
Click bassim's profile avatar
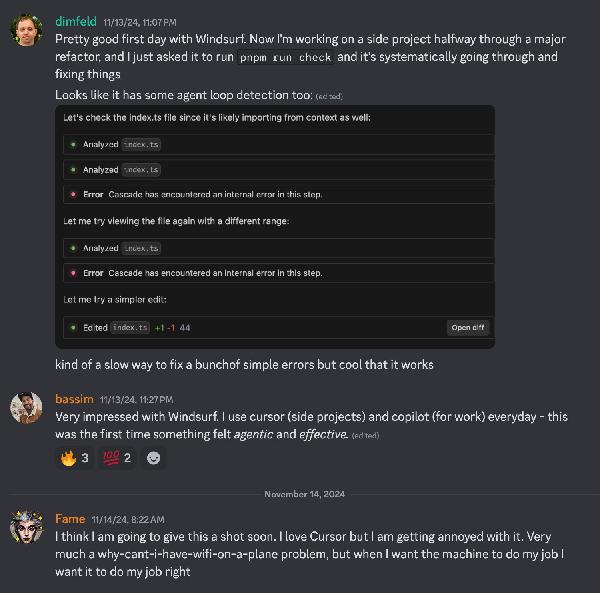pyautogui.click(x=26, y=407)
